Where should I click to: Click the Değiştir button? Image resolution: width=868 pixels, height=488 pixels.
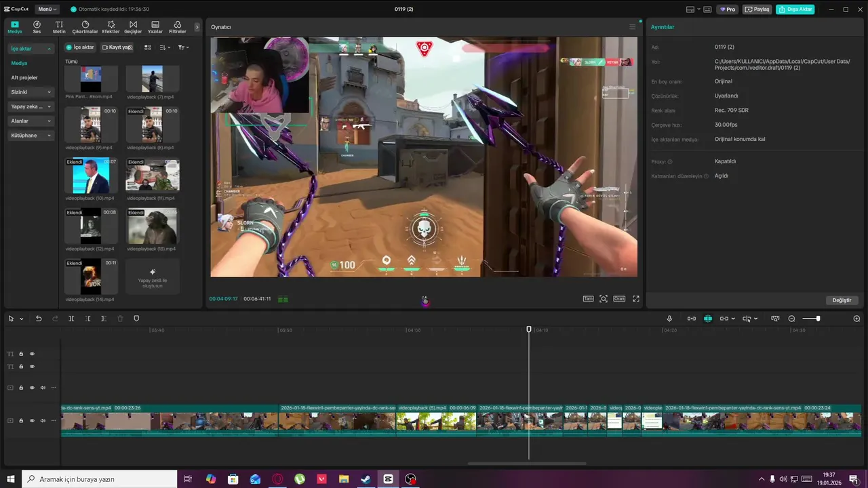click(x=842, y=300)
